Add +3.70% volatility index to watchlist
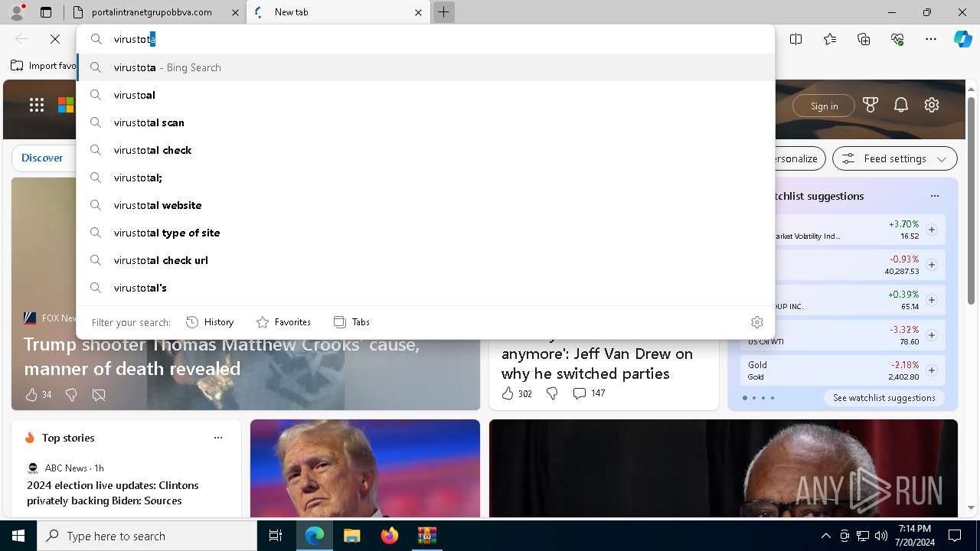Image resolution: width=980 pixels, height=551 pixels. (x=931, y=230)
